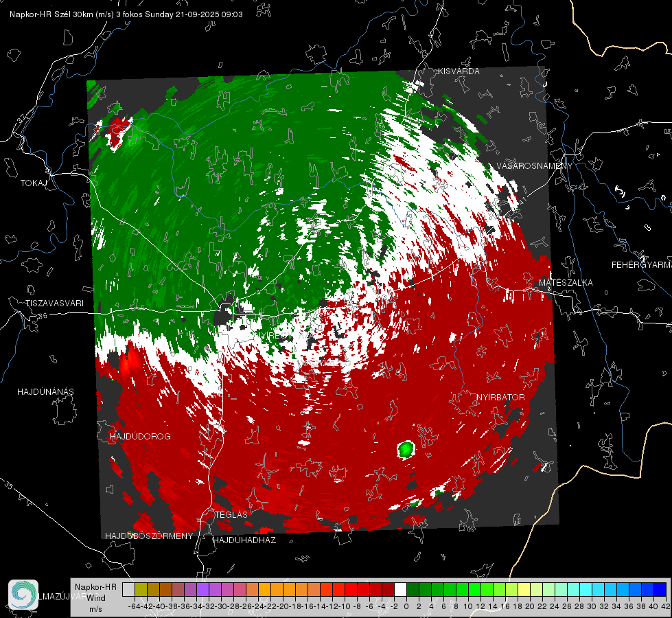Viewport: 672px width, 618px height.
Task: Select the pale yellow legend swatch
Action: [524, 590]
